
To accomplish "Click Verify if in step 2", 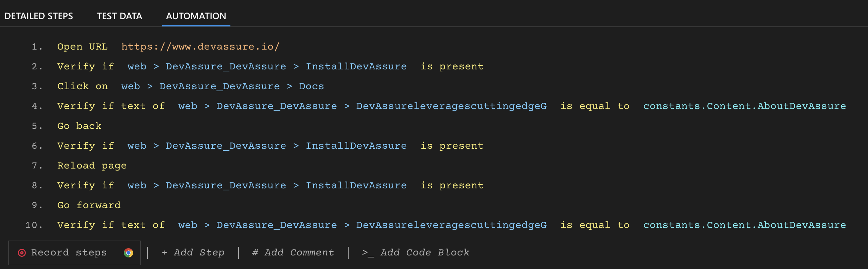I will tap(86, 66).
